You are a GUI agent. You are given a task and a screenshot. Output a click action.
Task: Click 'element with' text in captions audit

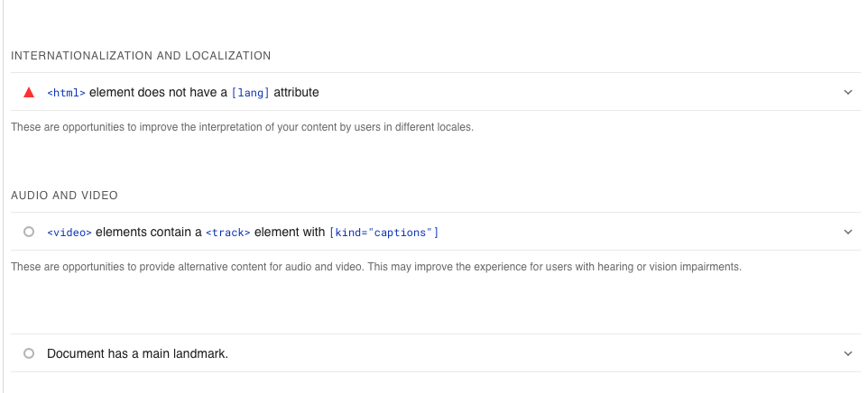point(290,233)
